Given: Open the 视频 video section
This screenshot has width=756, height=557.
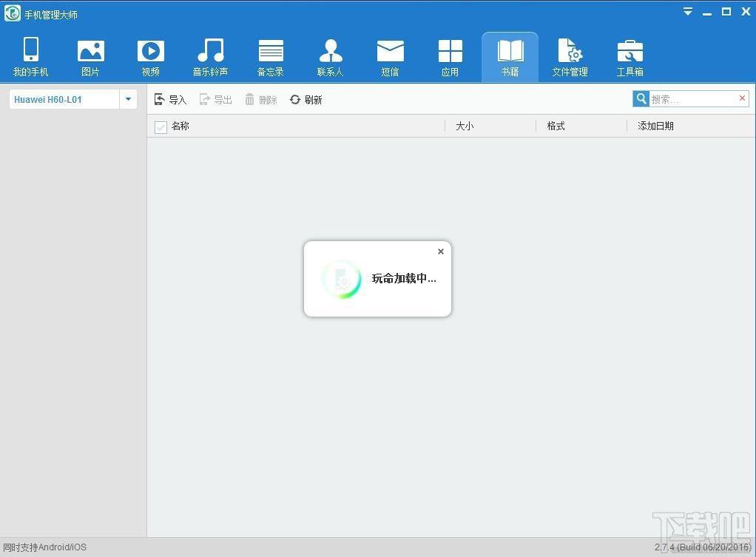Looking at the screenshot, I should click(150, 57).
